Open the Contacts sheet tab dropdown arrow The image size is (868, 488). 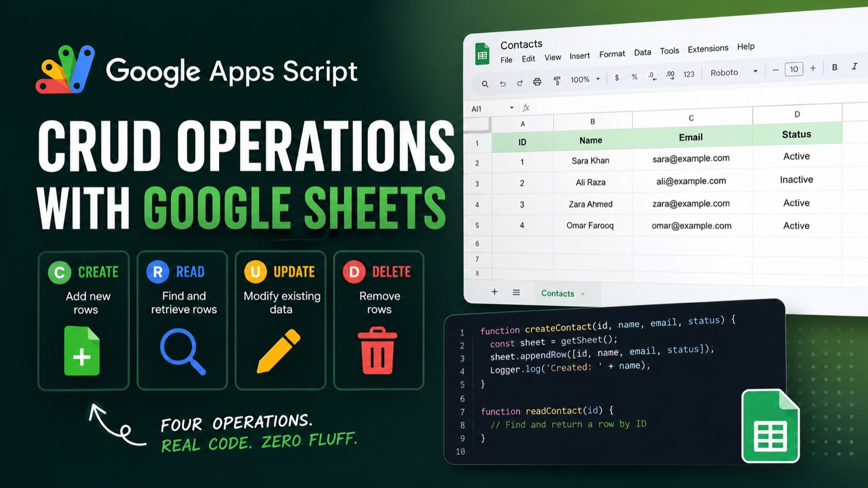pyautogui.click(x=583, y=294)
